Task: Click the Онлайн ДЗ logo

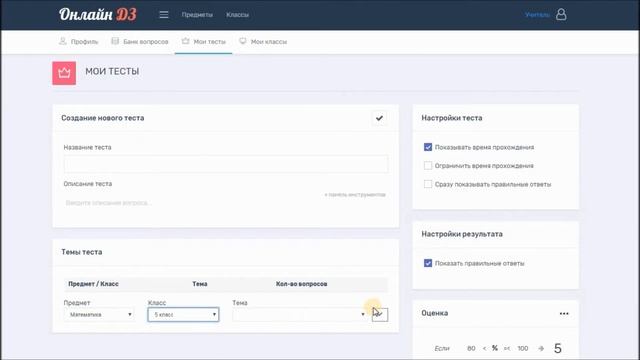Action: pyautogui.click(x=98, y=15)
